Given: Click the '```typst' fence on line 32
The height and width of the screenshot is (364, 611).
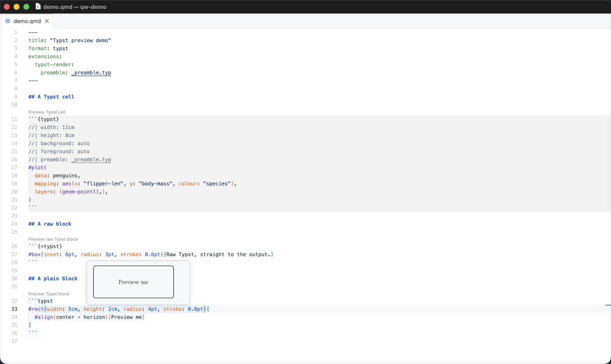Looking at the screenshot, I should (41, 301).
